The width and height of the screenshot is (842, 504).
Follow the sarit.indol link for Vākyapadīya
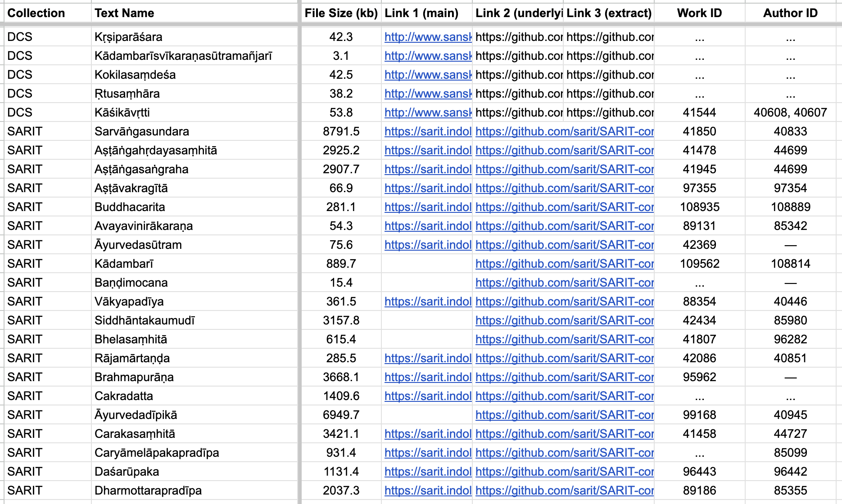[x=428, y=301]
